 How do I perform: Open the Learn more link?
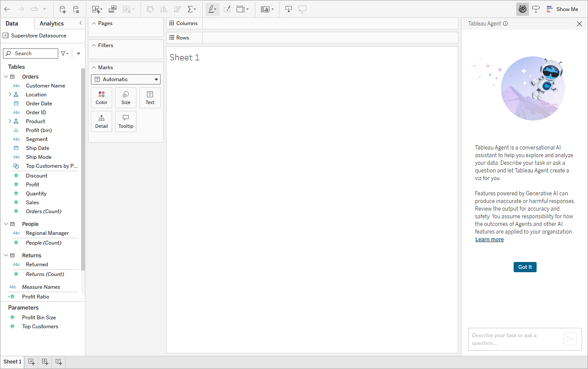(x=489, y=239)
